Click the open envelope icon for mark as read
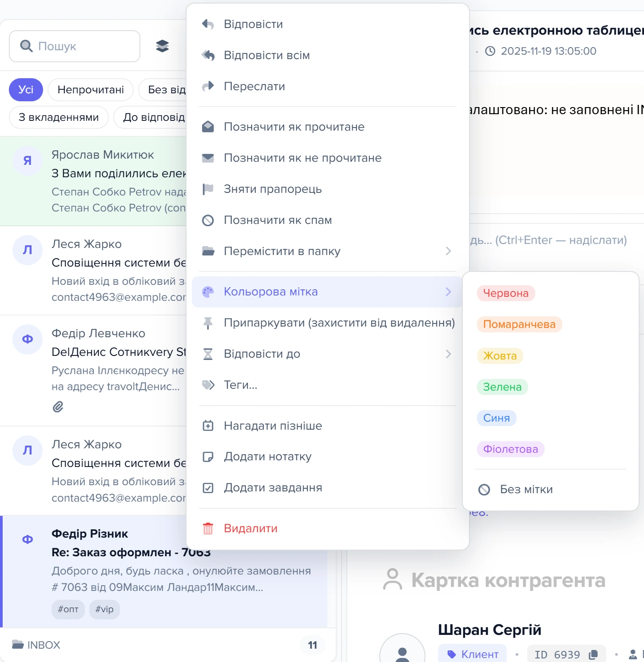Viewport: 644px width, 662px height. 208,127
